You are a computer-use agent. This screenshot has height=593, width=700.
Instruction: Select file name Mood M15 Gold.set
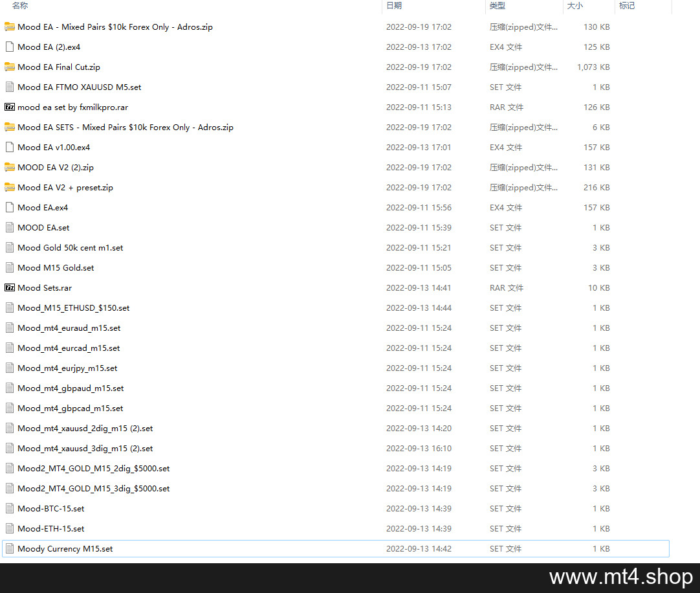tap(56, 267)
